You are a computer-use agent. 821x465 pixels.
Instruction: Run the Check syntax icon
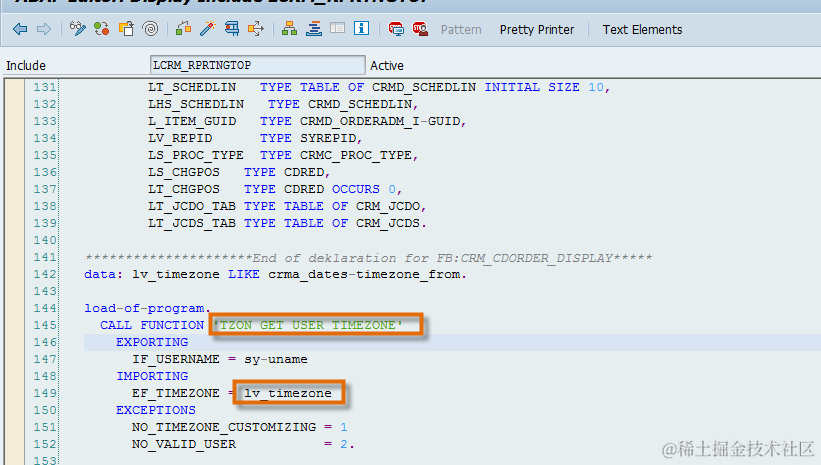click(x=183, y=29)
